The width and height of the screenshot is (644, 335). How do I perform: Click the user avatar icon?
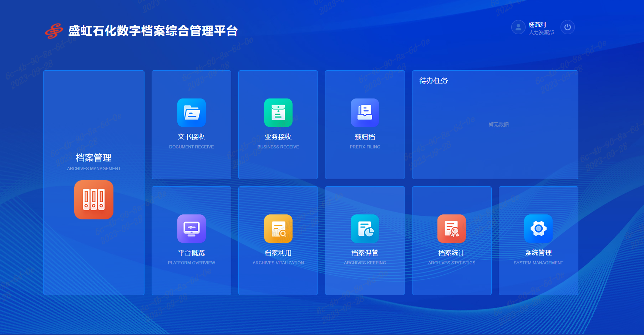(518, 27)
